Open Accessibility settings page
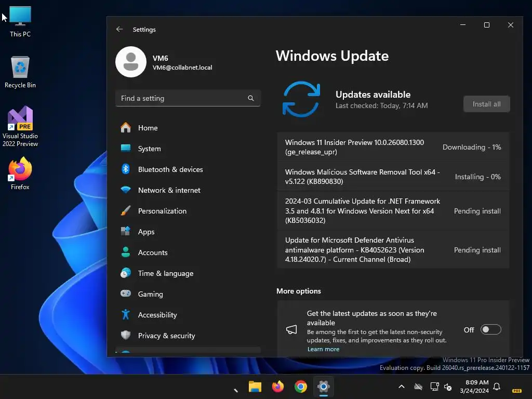532x399 pixels. (x=188, y=314)
